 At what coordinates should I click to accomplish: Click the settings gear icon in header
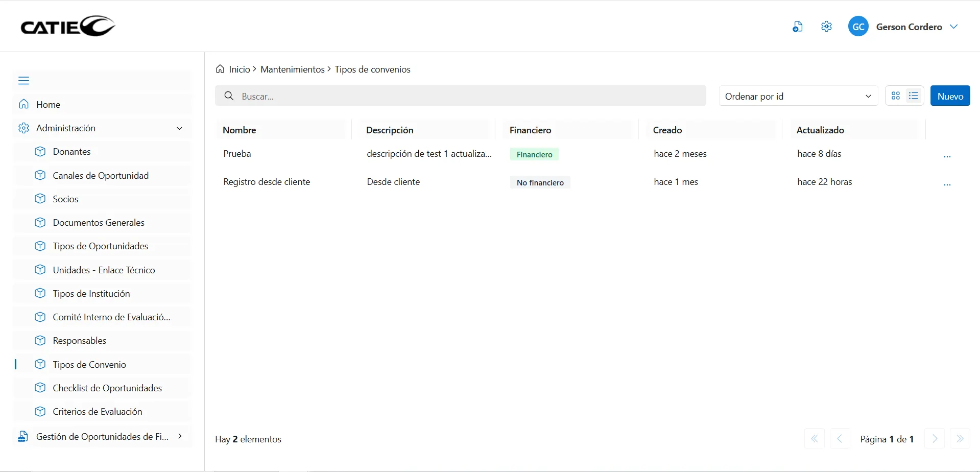(x=826, y=27)
